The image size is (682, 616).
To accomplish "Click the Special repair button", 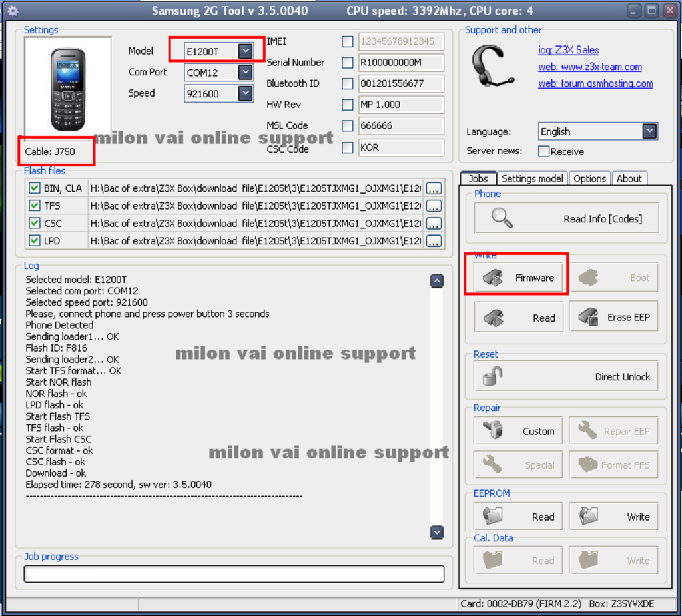I will pyautogui.click(x=518, y=465).
